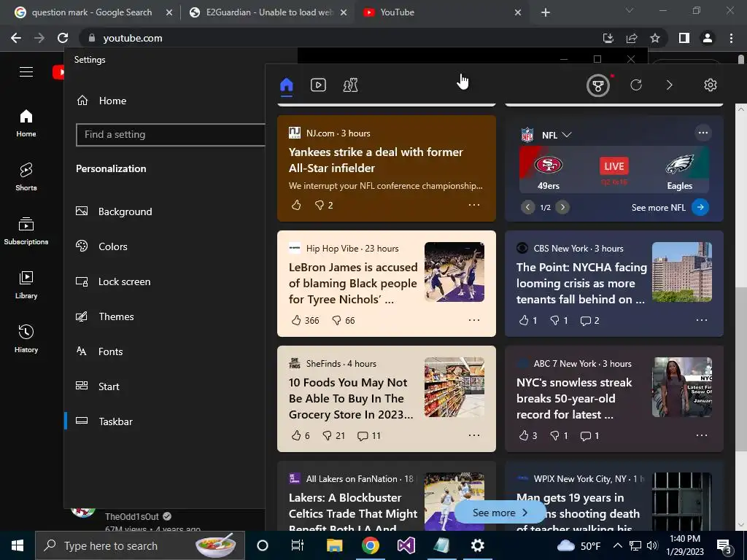Open the Rewards trophy icon in widgets
Viewport: 747px width, 560px height.
pyautogui.click(x=598, y=86)
